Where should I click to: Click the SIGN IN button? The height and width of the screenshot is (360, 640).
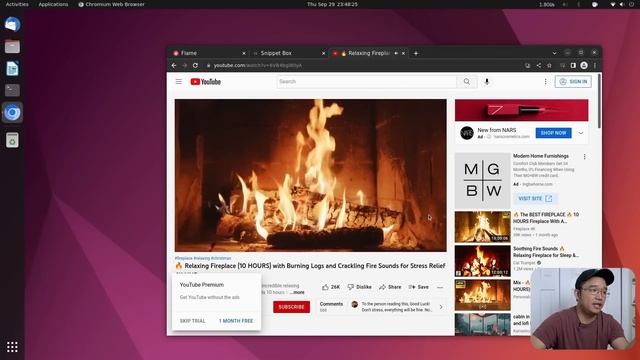coord(573,82)
